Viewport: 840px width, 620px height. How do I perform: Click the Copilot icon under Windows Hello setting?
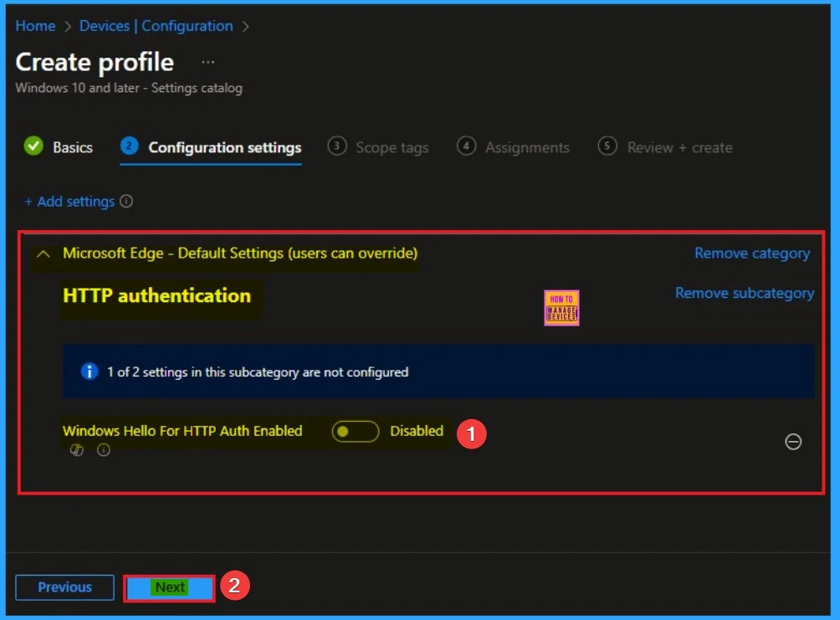(x=77, y=450)
